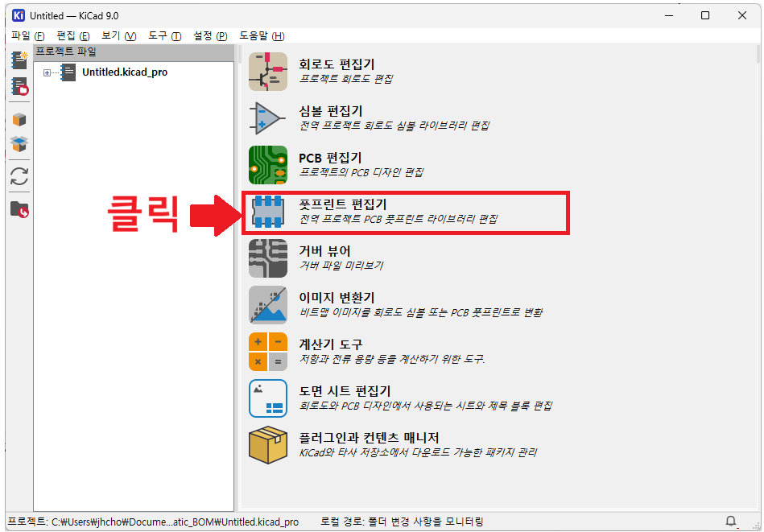Click the 거버 파일 미리보기 description
The width and height of the screenshot is (764, 532).
341,266
